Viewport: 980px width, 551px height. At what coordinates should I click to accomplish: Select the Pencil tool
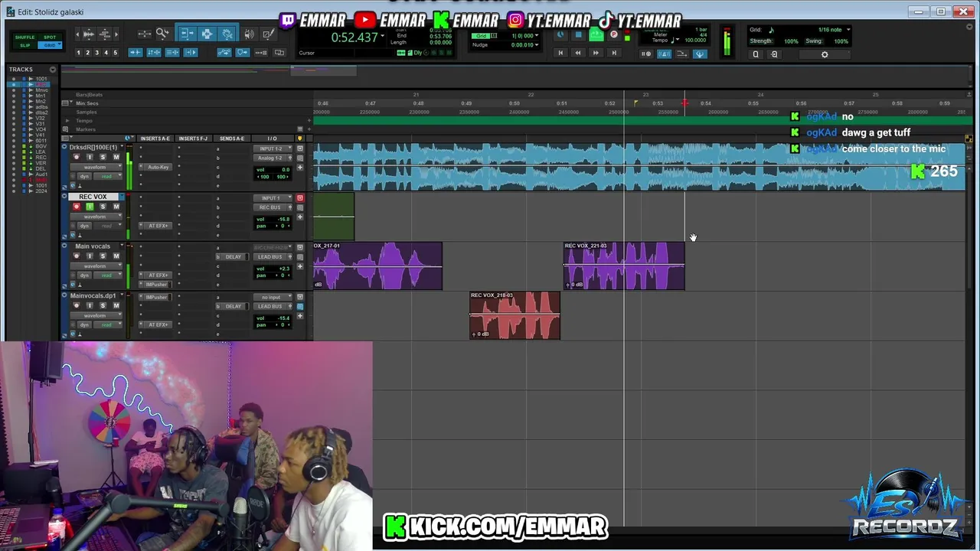(x=268, y=34)
